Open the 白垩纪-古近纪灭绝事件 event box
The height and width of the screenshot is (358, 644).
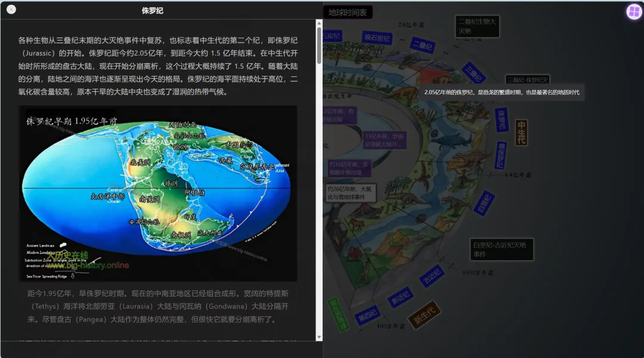click(x=501, y=249)
